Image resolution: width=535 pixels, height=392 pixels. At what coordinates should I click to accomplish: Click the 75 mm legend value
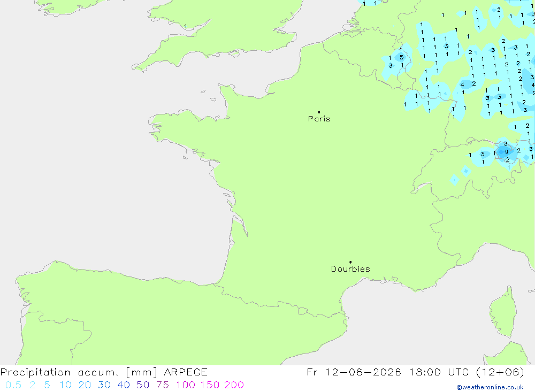point(163,385)
